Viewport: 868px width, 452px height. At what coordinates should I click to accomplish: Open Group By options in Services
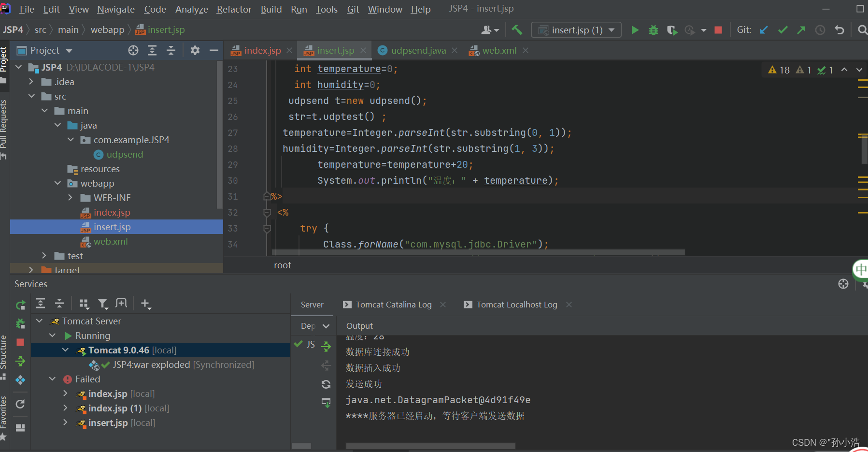(84, 304)
